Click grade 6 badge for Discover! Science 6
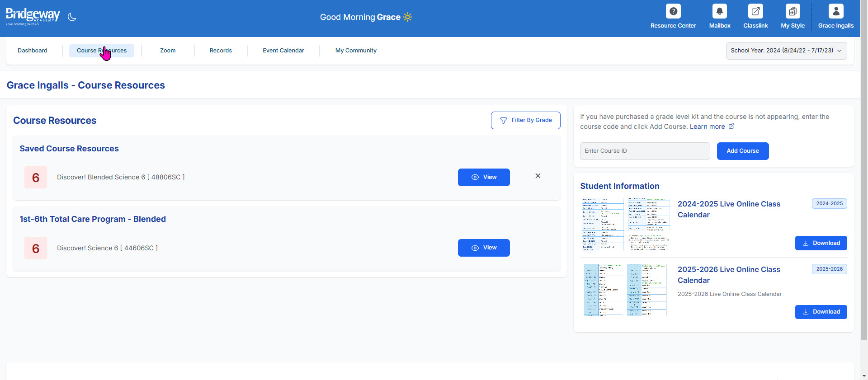The image size is (868, 380). [36, 248]
